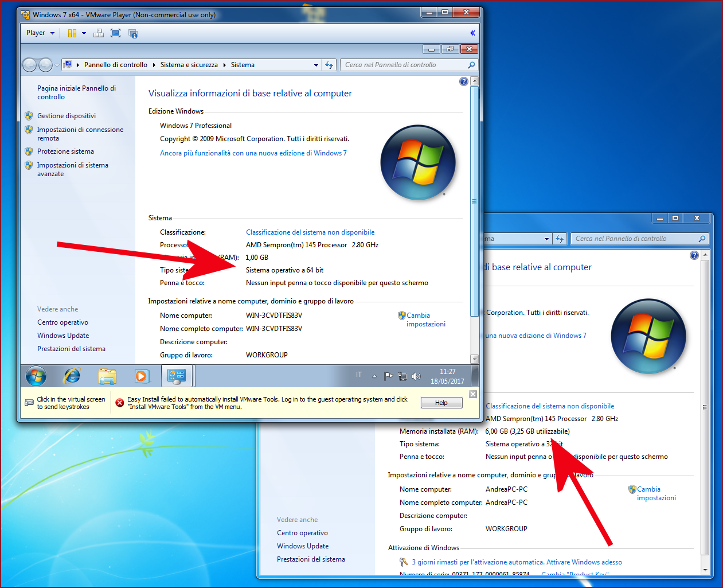Select Control Panel taskbar button in guest
The height and width of the screenshot is (588, 723).
pyautogui.click(x=177, y=376)
